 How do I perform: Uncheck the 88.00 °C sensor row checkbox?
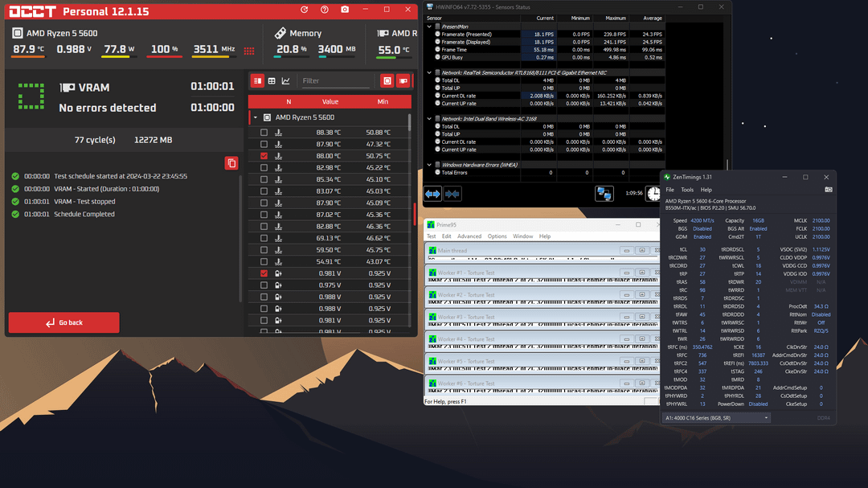coord(264,156)
